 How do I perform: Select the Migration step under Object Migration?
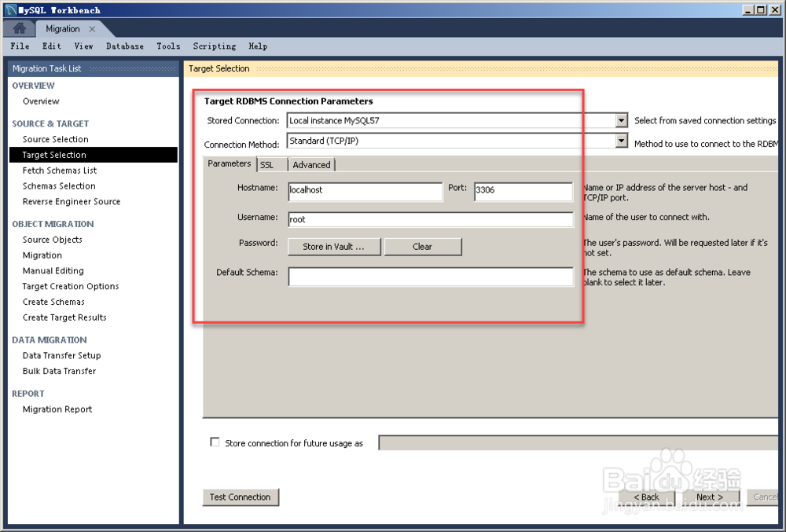click(42, 255)
